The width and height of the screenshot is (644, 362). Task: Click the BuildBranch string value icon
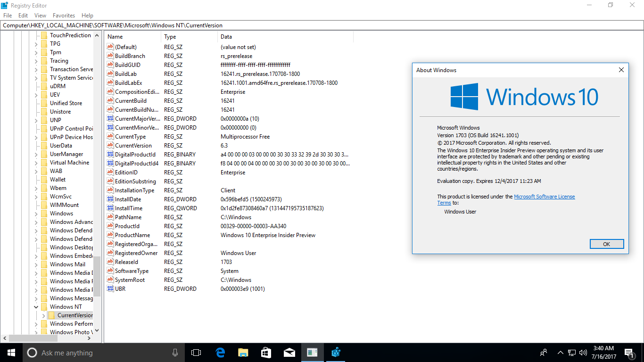(110, 56)
